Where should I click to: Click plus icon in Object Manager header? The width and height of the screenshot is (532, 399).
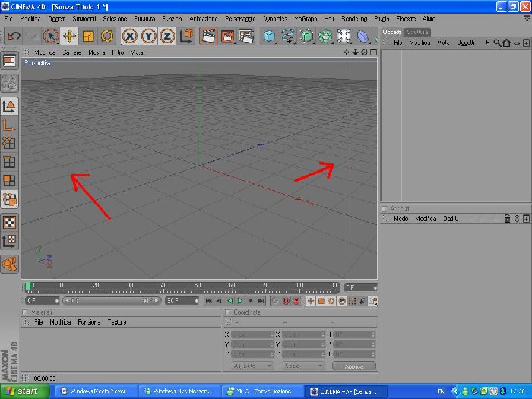pos(526,43)
